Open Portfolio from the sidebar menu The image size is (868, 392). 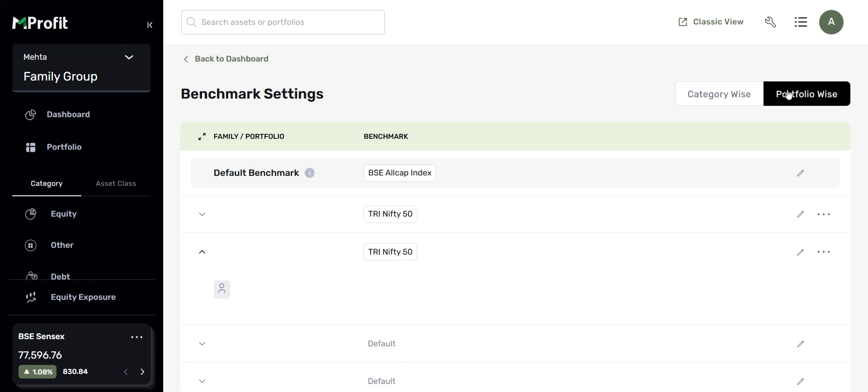point(64,147)
